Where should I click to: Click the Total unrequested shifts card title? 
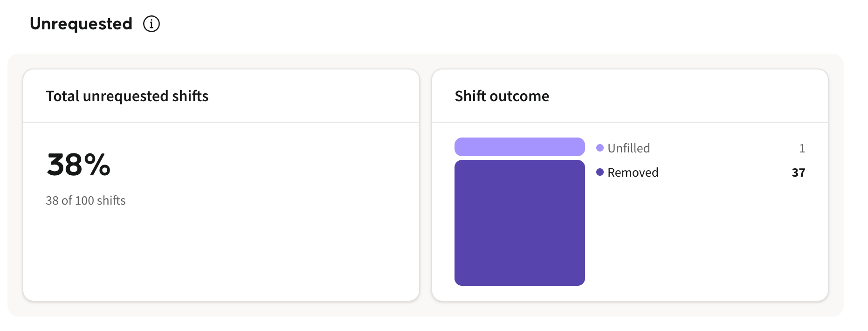pyautogui.click(x=127, y=96)
